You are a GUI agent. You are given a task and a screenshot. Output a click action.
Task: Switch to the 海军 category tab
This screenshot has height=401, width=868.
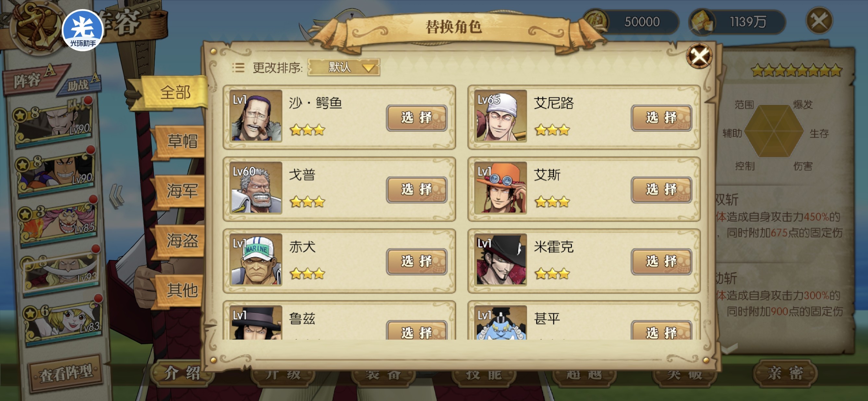[182, 191]
